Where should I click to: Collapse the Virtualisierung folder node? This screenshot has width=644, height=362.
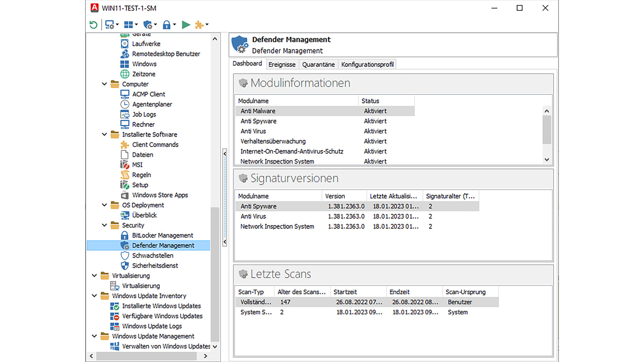point(94,276)
